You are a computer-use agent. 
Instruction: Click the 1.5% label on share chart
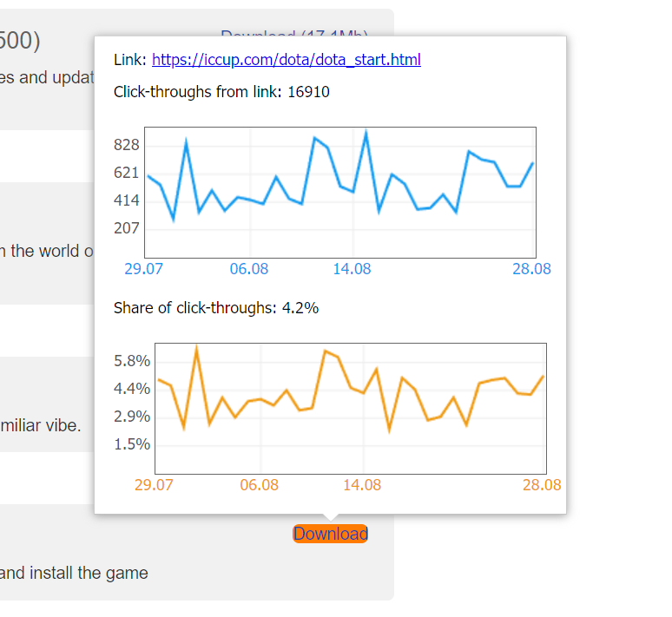pyautogui.click(x=132, y=444)
